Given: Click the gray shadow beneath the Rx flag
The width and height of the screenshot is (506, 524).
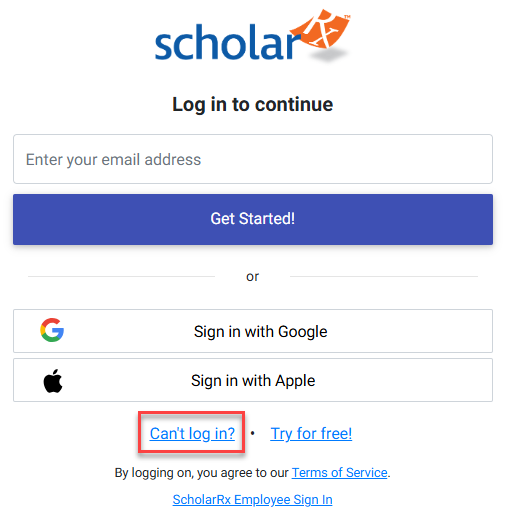Looking at the screenshot, I should click(x=329, y=55).
